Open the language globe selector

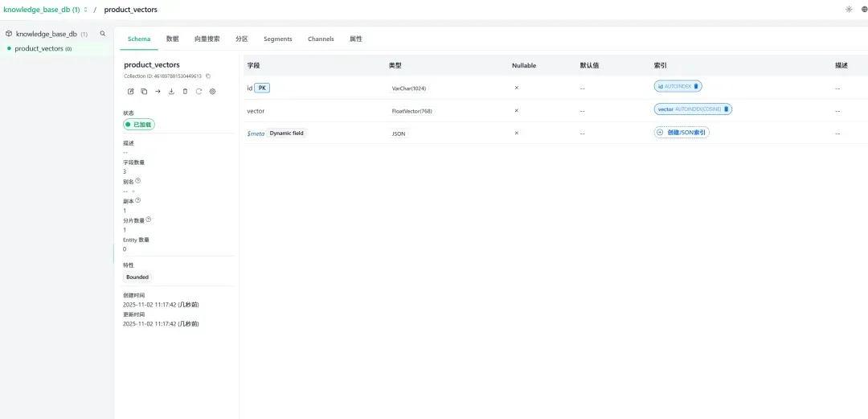[x=864, y=10]
